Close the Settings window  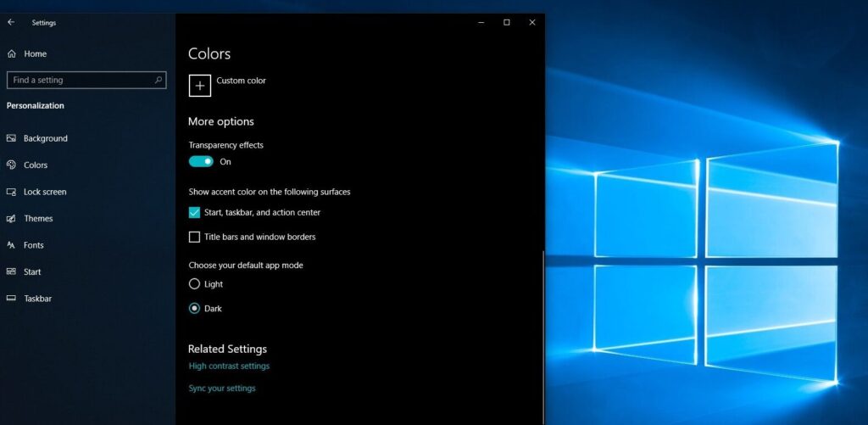coord(532,22)
